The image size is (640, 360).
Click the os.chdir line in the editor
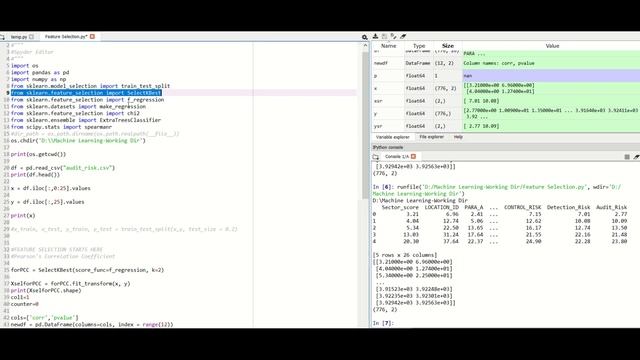78,140
